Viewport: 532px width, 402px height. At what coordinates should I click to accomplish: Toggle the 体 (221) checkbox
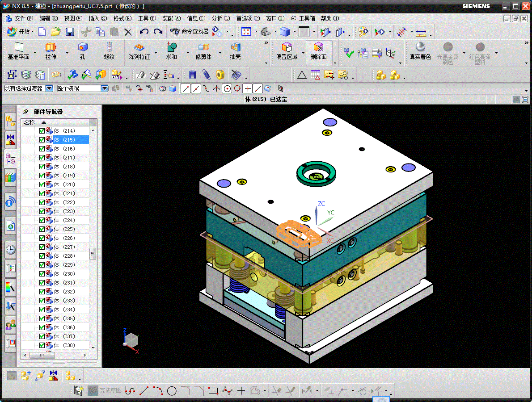click(x=42, y=193)
